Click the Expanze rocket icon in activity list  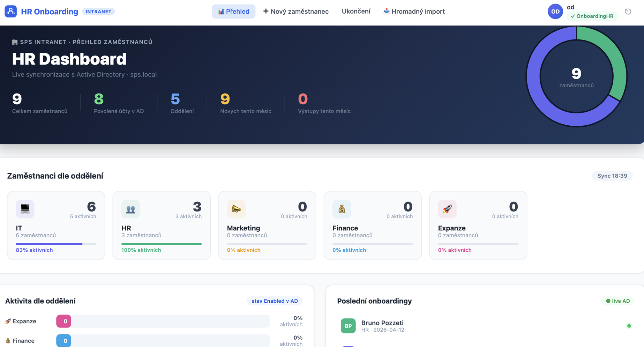(8, 321)
